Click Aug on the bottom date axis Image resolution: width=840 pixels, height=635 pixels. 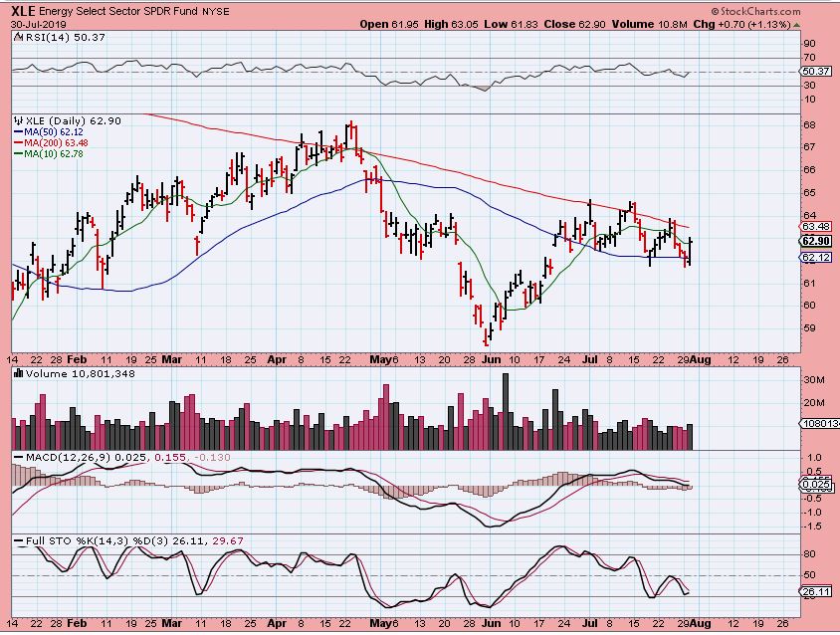tap(701, 624)
